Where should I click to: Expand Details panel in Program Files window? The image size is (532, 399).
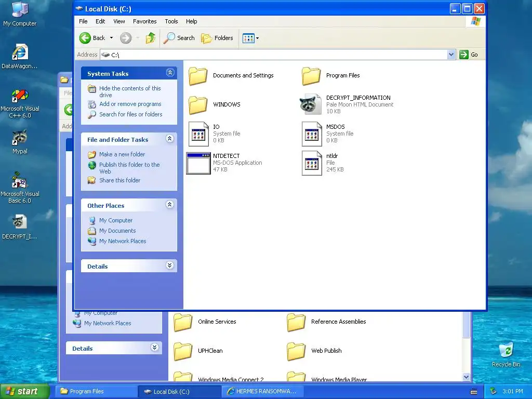(x=154, y=348)
